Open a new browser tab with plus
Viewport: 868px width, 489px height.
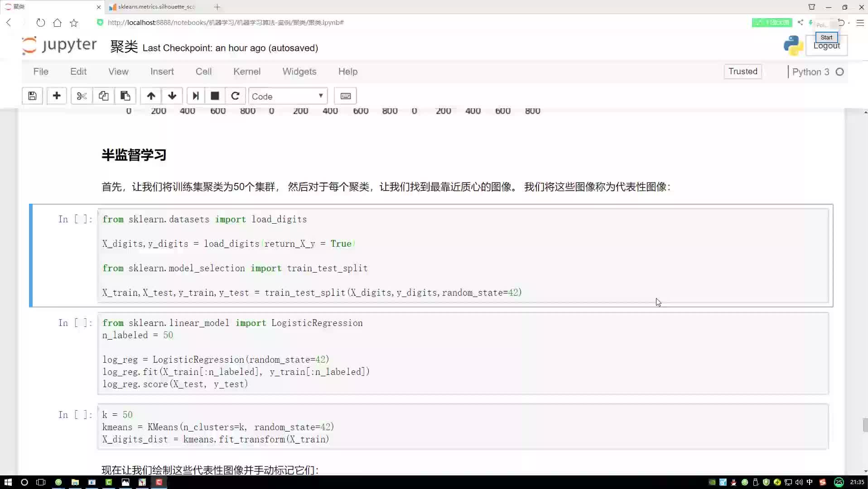coord(217,7)
